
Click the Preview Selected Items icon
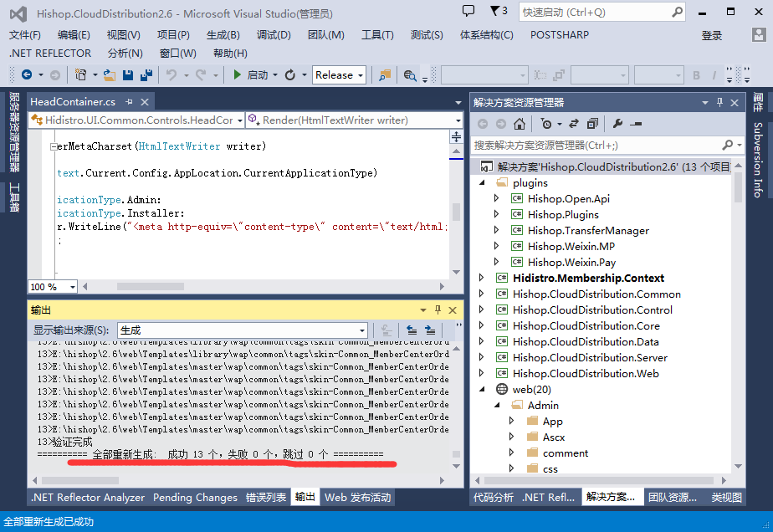[x=636, y=125]
